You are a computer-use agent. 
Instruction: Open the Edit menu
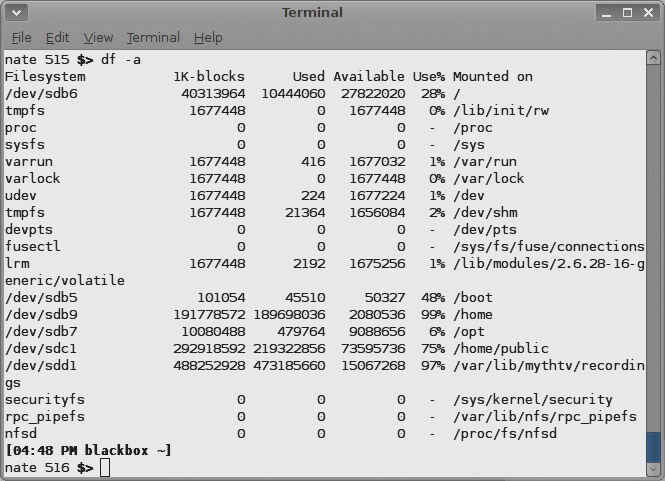(57, 38)
